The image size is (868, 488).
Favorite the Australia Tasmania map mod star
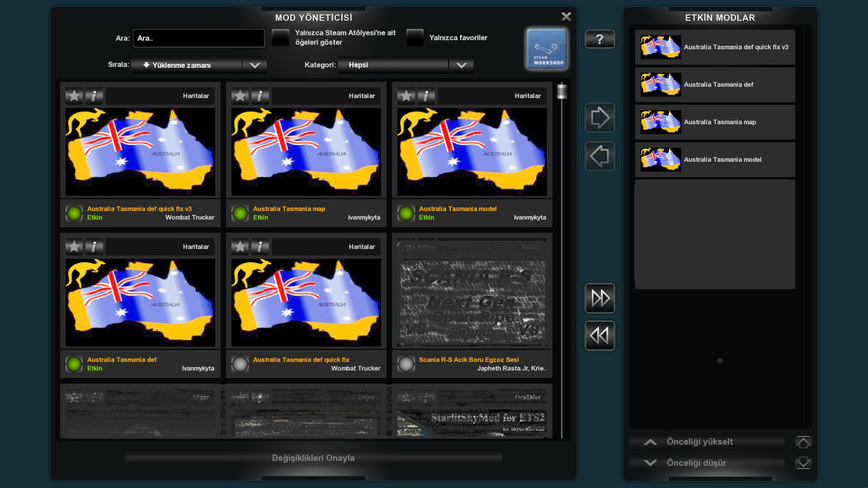(x=240, y=96)
